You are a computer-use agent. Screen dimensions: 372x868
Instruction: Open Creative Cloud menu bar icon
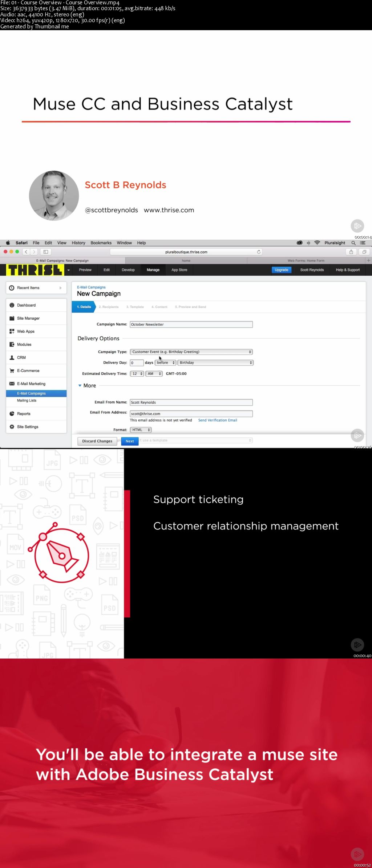pyautogui.click(x=299, y=243)
